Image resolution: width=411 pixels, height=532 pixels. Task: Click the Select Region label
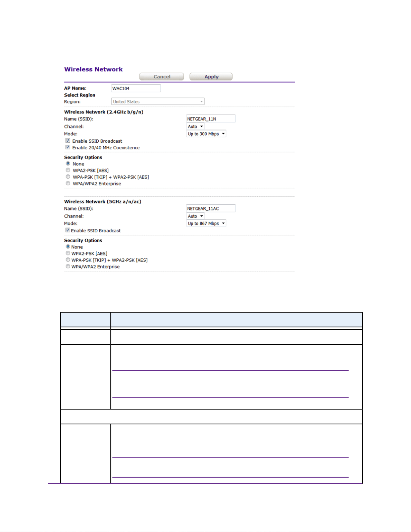(80, 95)
